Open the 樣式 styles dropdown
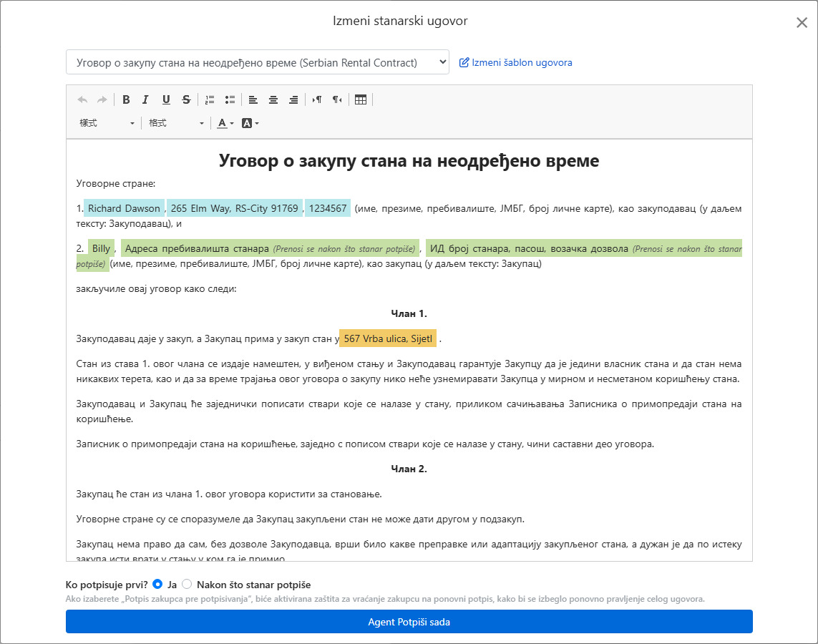The image size is (818, 644). click(107, 123)
